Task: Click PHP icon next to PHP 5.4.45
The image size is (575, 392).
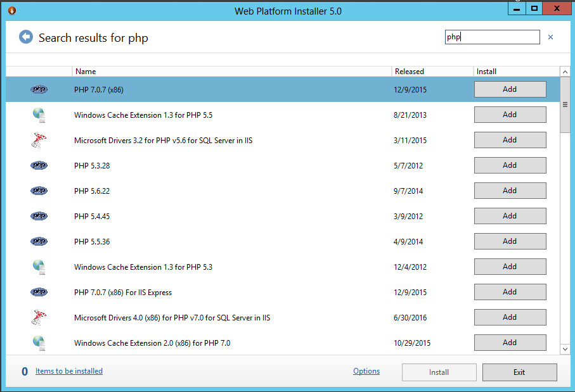Action: [39, 216]
